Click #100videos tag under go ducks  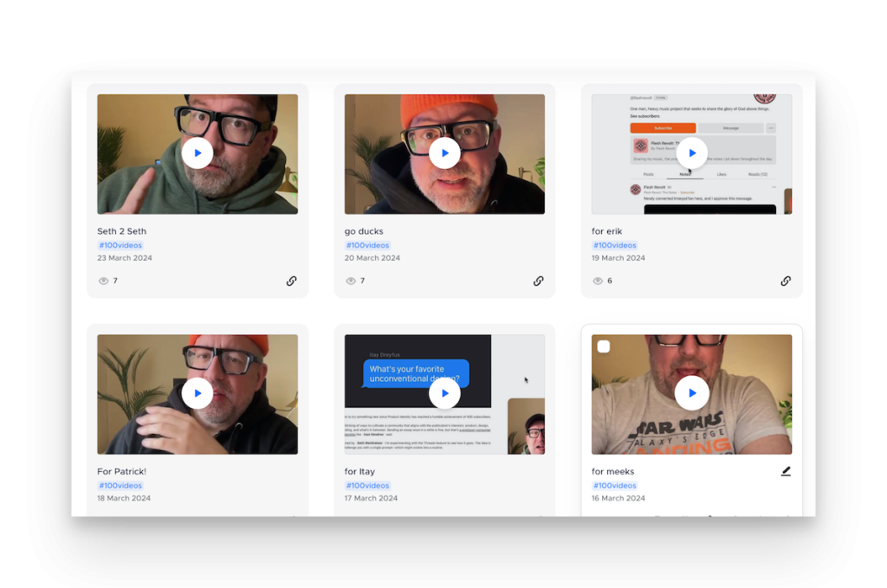[x=367, y=245]
